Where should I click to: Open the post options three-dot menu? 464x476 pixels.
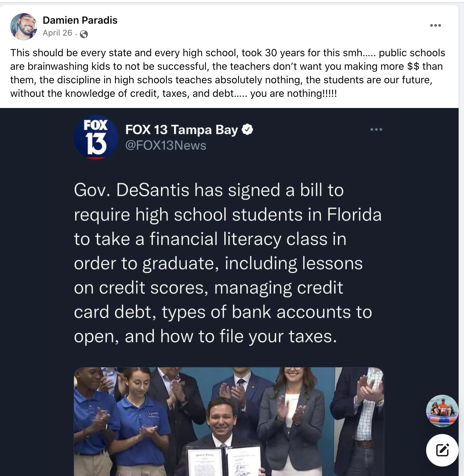[x=435, y=25]
